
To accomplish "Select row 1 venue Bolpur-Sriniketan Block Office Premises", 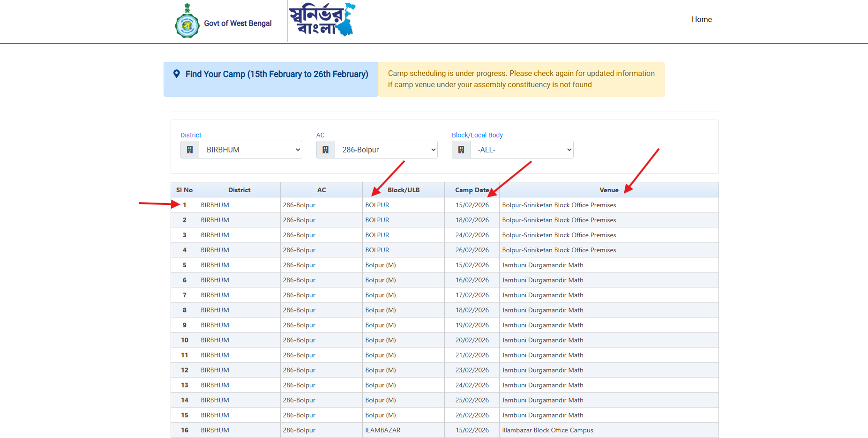I will coord(559,205).
